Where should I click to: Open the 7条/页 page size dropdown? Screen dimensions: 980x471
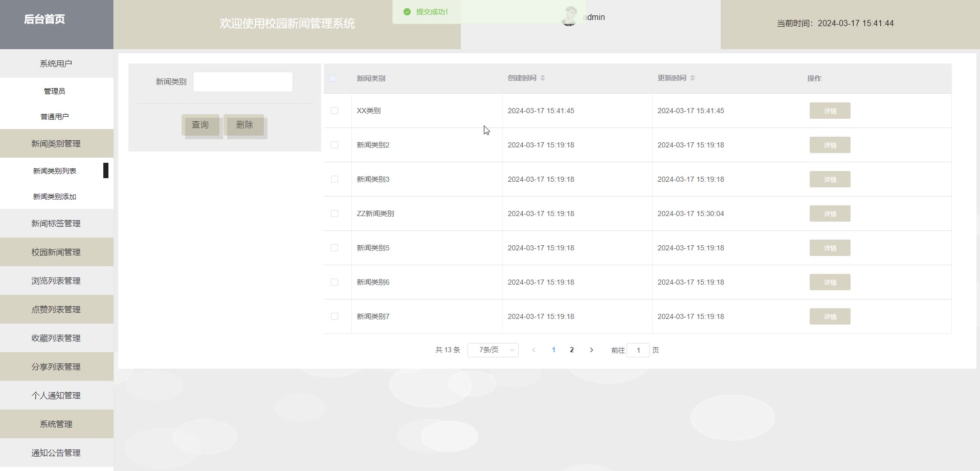point(493,350)
